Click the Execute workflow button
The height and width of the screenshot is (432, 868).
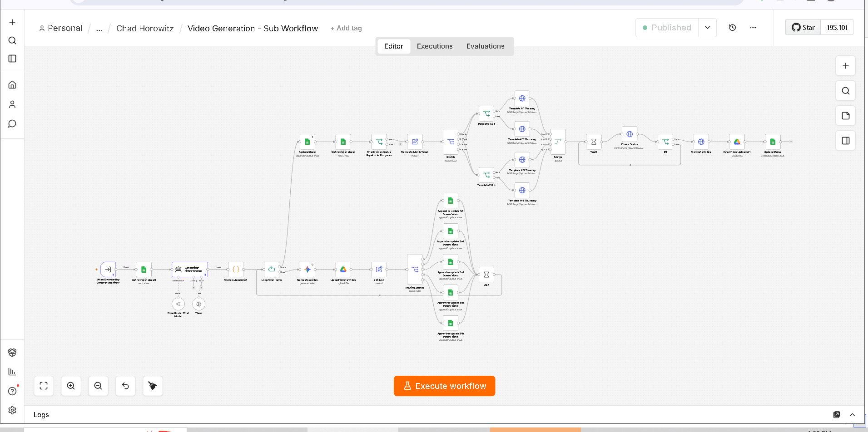444,386
